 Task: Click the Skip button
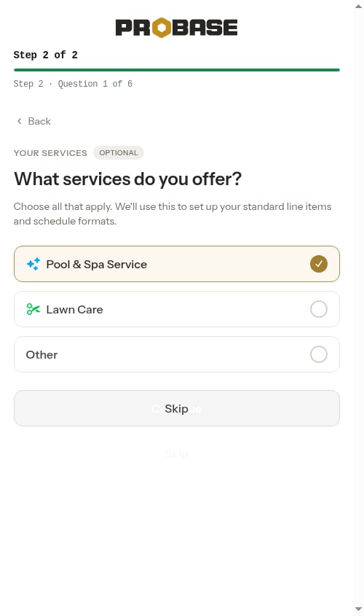pos(176,408)
